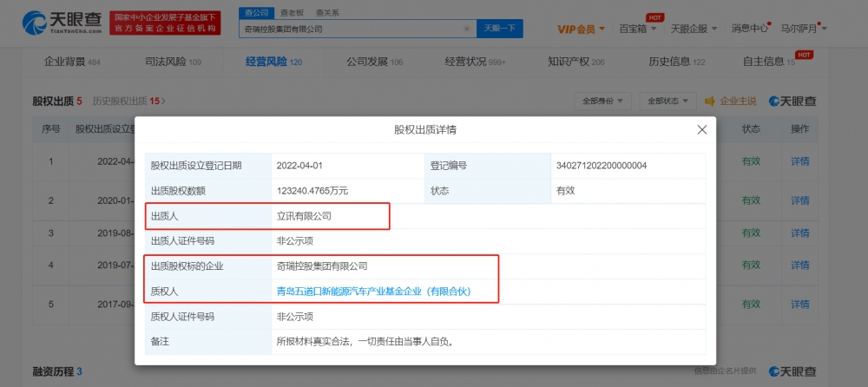This screenshot has width=868, height=387.
Task: Switch to the 企业背景 tab
Action: [x=72, y=62]
